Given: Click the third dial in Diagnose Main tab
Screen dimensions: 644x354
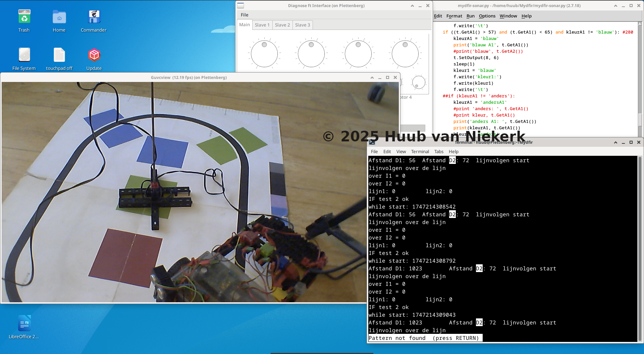Looking at the screenshot, I should pos(358,53).
